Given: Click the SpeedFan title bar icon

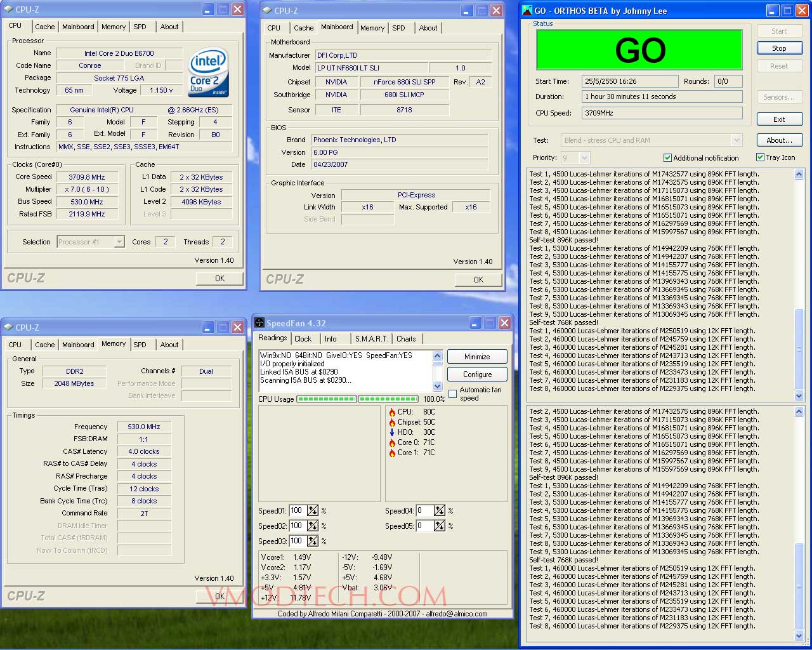Looking at the screenshot, I should pos(259,323).
